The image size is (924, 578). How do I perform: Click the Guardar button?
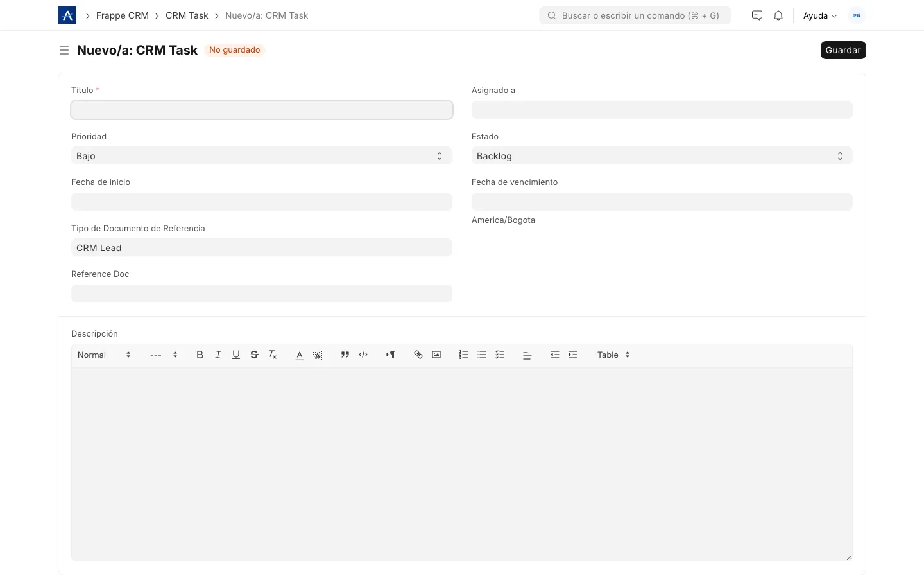point(843,50)
